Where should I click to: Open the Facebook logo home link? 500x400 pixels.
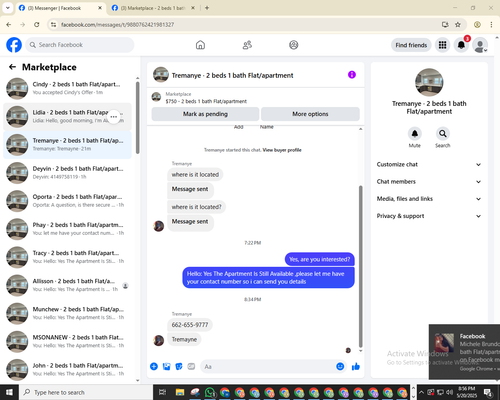[x=14, y=45]
